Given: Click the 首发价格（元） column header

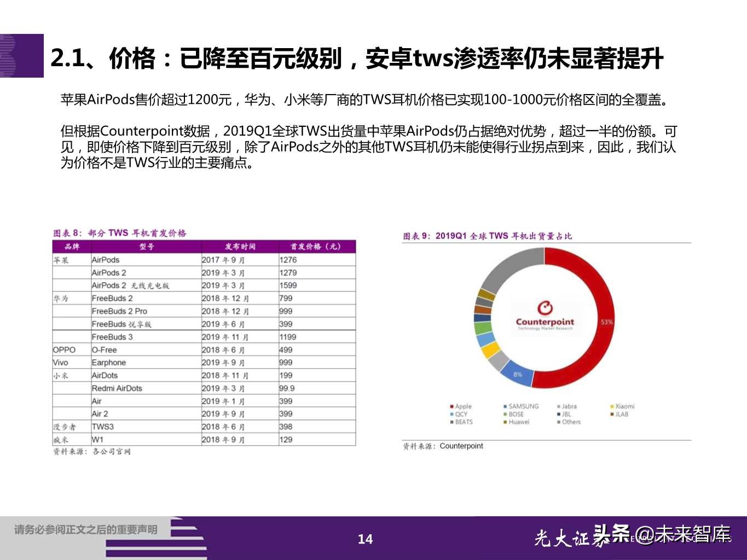Looking at the screenshot, I should point(316,247).
